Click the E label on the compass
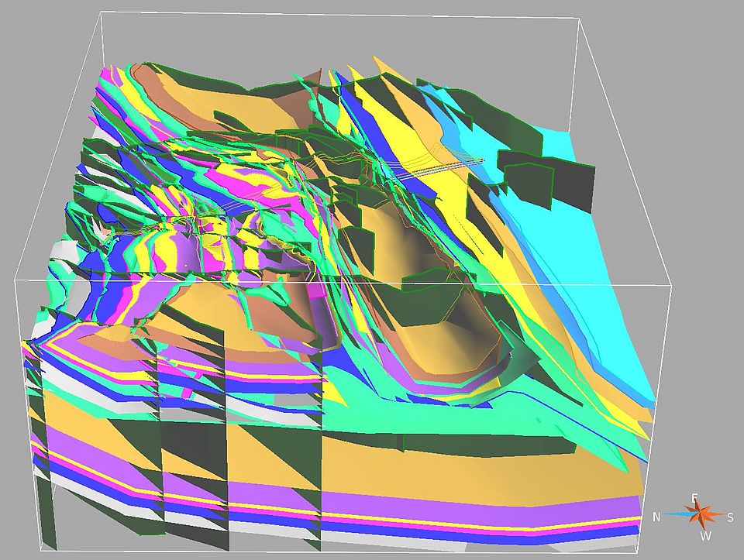 695,497
